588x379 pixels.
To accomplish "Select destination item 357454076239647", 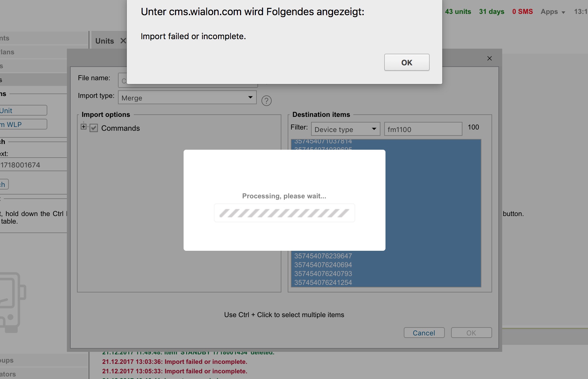I will pos(323,256).
